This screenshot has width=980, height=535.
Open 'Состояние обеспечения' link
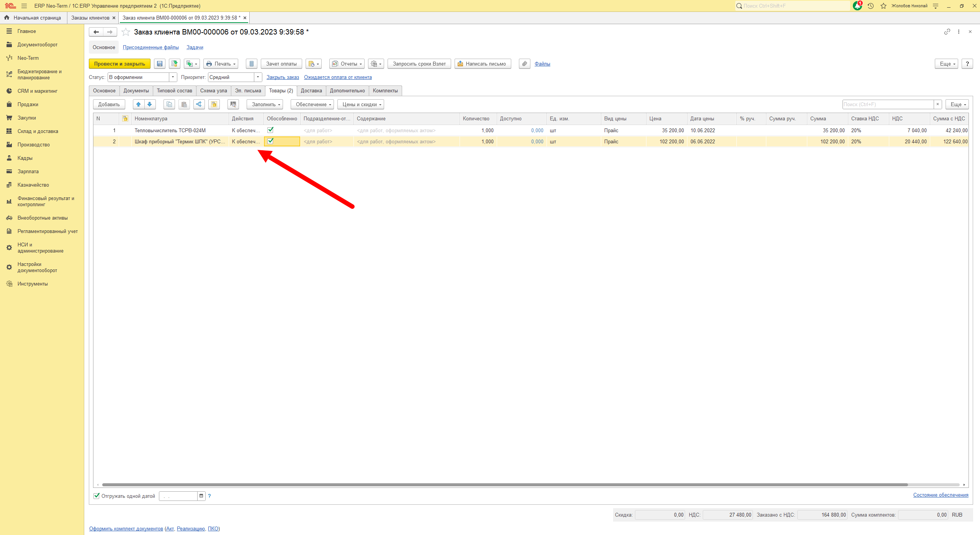click(941, 495)
